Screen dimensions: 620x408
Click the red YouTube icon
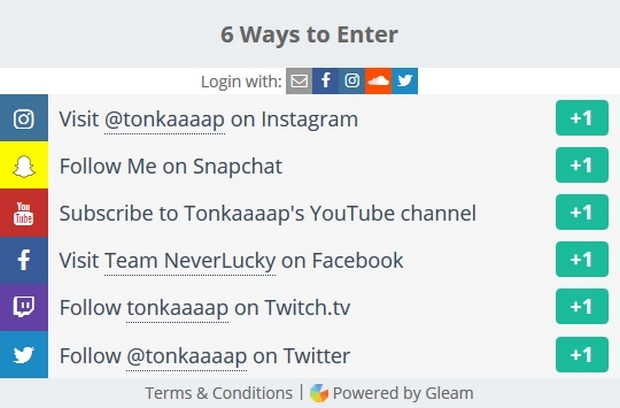[24, 213]
